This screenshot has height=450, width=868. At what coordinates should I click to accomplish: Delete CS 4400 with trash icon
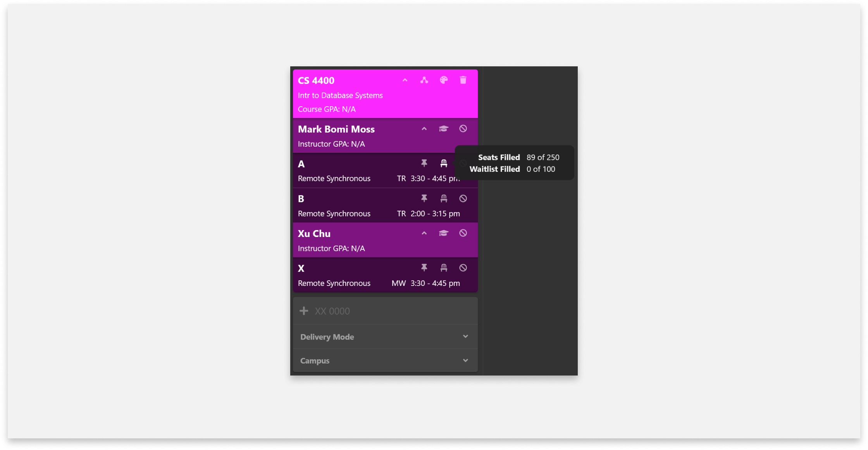coord(463,80)
